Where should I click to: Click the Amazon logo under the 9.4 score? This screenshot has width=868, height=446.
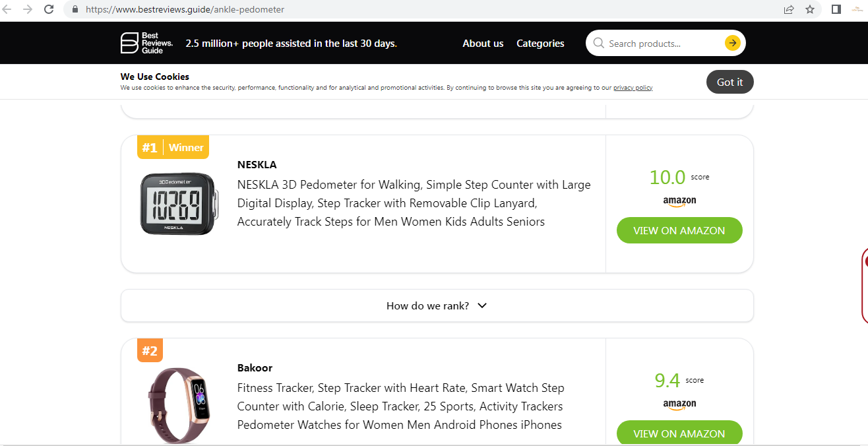(x=679, y=404)
